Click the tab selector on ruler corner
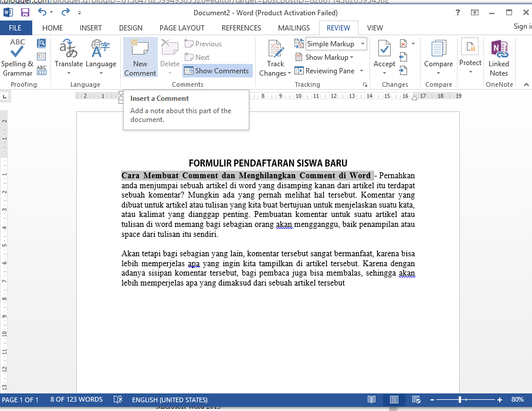 click(x=5, y=97)
